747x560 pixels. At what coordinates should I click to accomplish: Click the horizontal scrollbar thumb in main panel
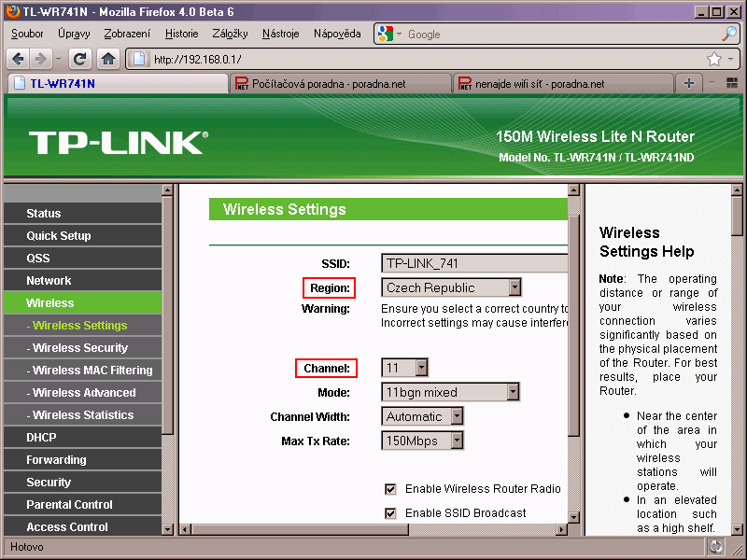300,529
